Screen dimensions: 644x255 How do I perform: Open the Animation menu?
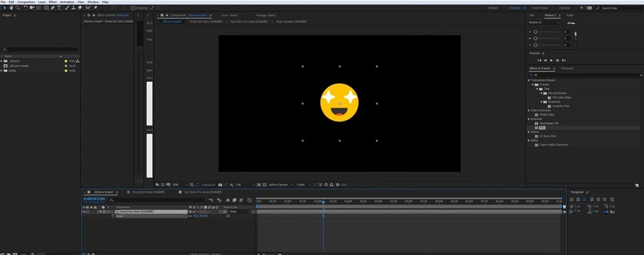[x=67, y=2]
